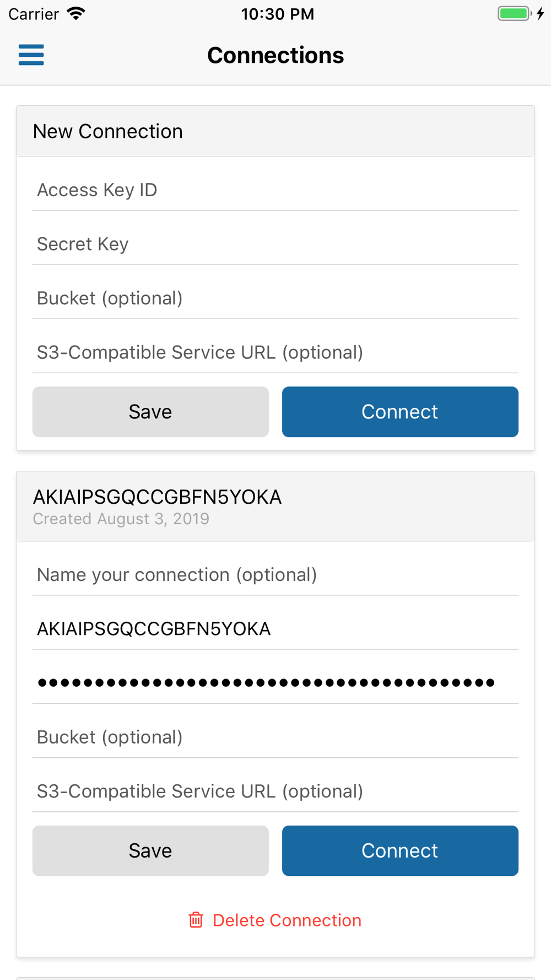This screenshot has width=551, height=980.
Task: Tap the battery indicator icon
Action: (x=515, y=14)
